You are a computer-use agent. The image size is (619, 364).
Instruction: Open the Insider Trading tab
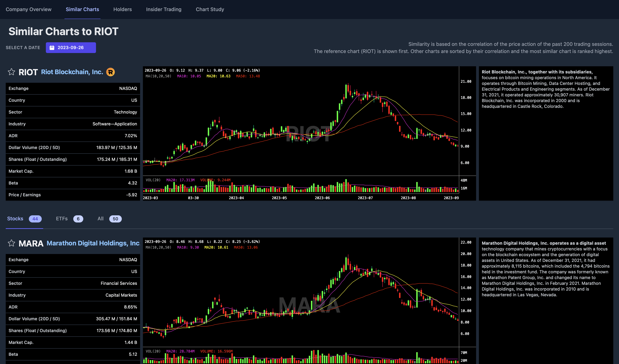tap(164, 9)
